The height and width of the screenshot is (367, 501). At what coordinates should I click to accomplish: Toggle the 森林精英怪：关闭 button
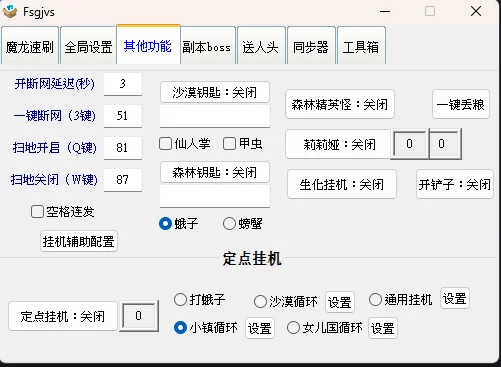pyautogui.click(x=340, y=104)
